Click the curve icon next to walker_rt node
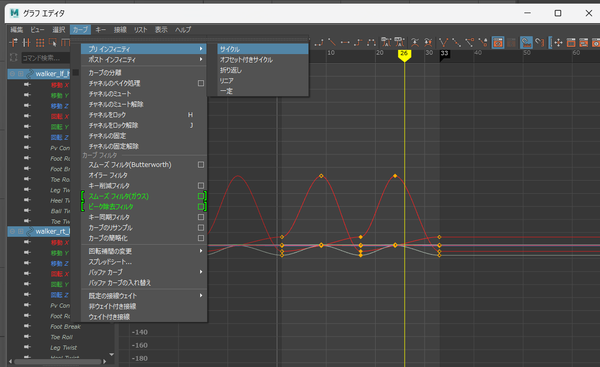600x367 pixels. point(30,231)
